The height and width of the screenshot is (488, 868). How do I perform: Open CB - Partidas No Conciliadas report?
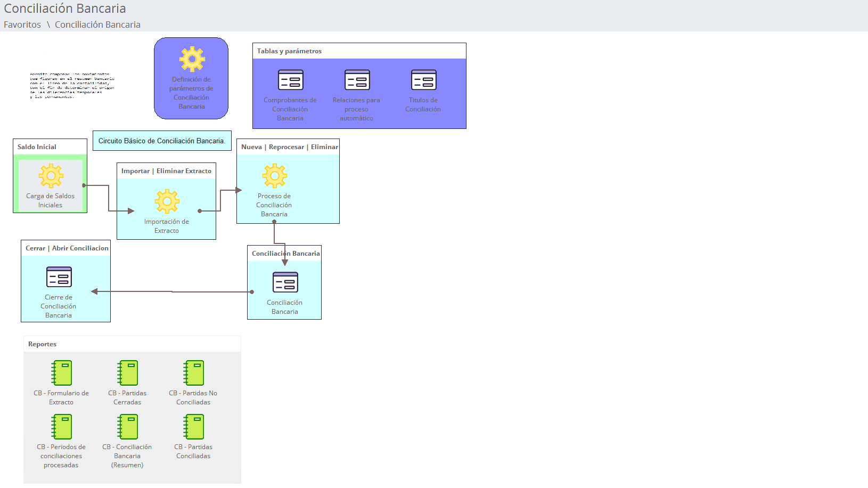pos(194,373)
